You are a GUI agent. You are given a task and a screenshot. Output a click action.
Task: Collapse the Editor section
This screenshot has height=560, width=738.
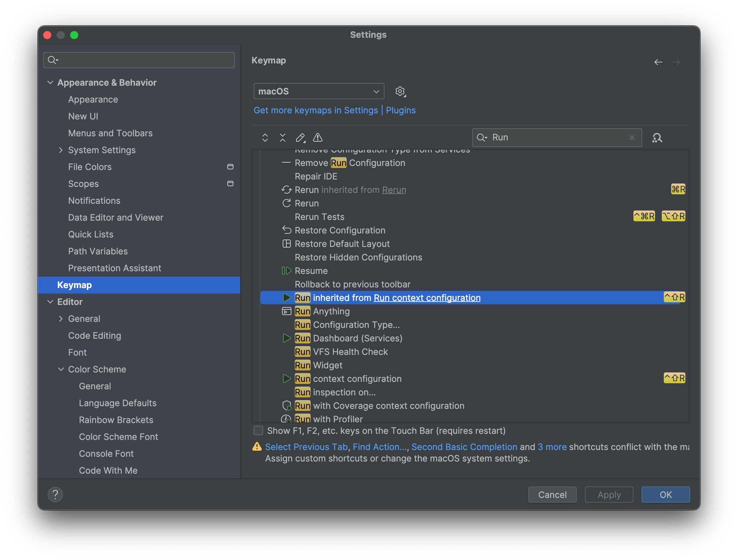(x=50, y=302)
